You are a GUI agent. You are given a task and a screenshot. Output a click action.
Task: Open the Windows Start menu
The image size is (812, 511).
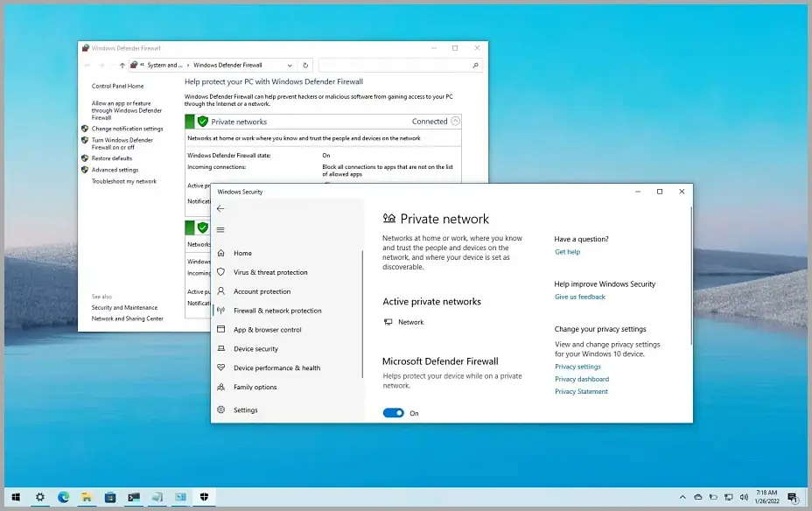click(x=16, y=498)
